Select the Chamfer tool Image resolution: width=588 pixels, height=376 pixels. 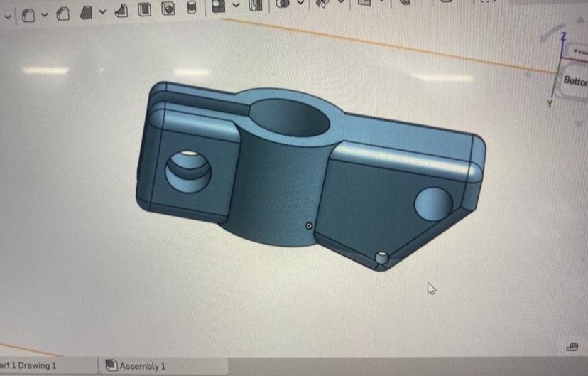coord(62,12)
